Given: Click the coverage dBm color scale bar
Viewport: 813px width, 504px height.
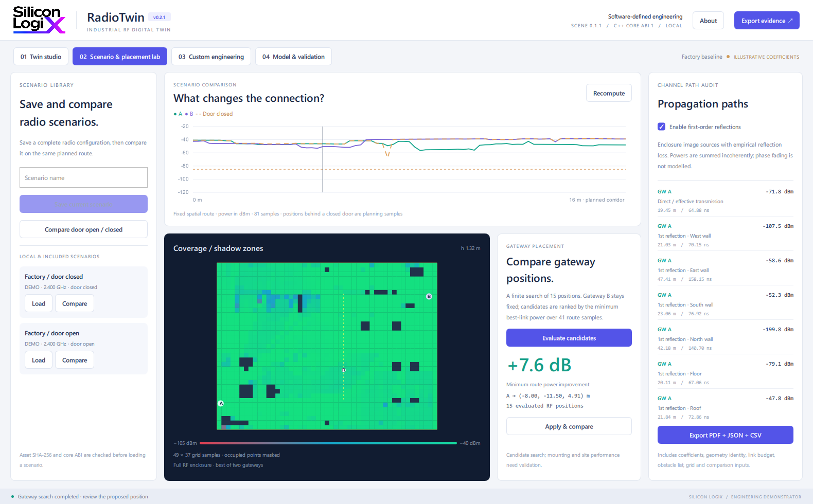Looking at the screenshot, I should pos(328,443).
